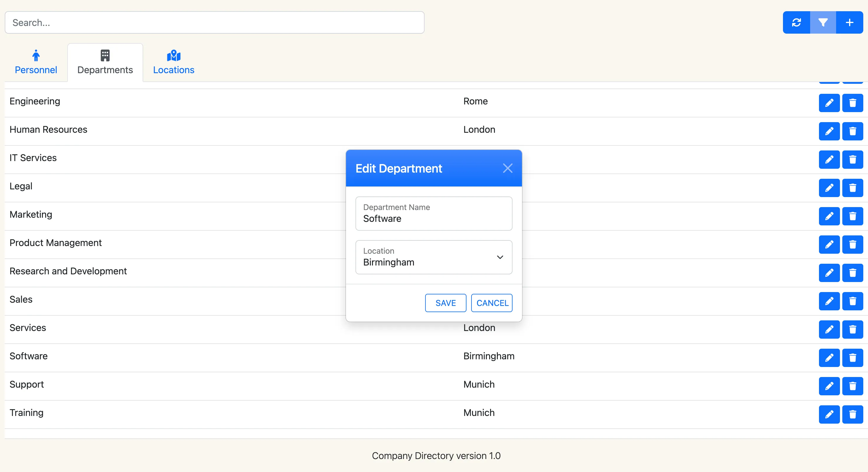The height and width of the screenshot is (472, 868).
Task: Click Research and Development name
Action: [68, 271]
